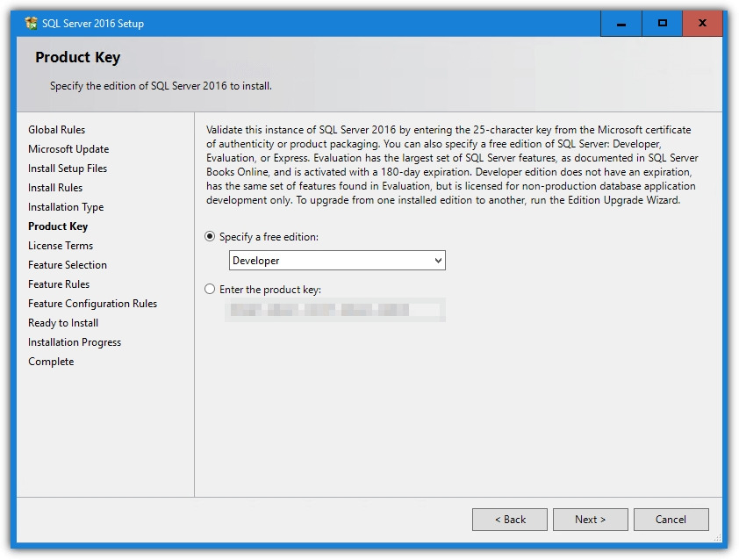Select Installation Type step in sidebar
Screen dimensions: 739x560
click(66, 207)
